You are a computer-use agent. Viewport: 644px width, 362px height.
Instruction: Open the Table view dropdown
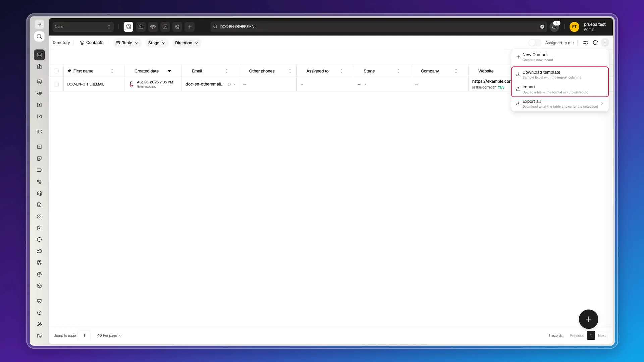127,43
